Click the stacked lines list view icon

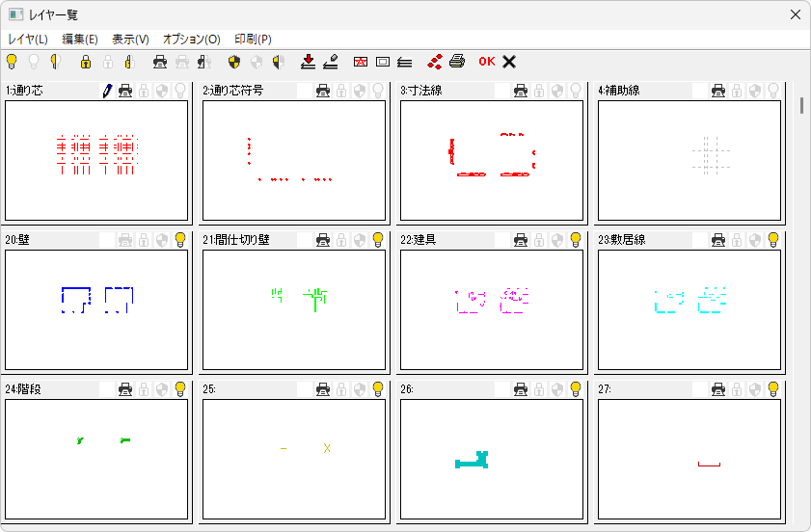click(x=404, y=63)
